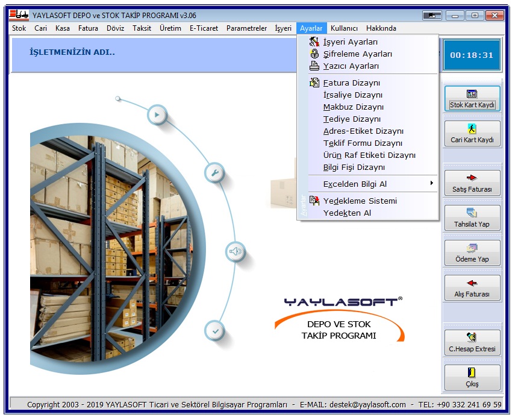Open the Döviz menu
515x420 pixels.
(x=115, y=28)
